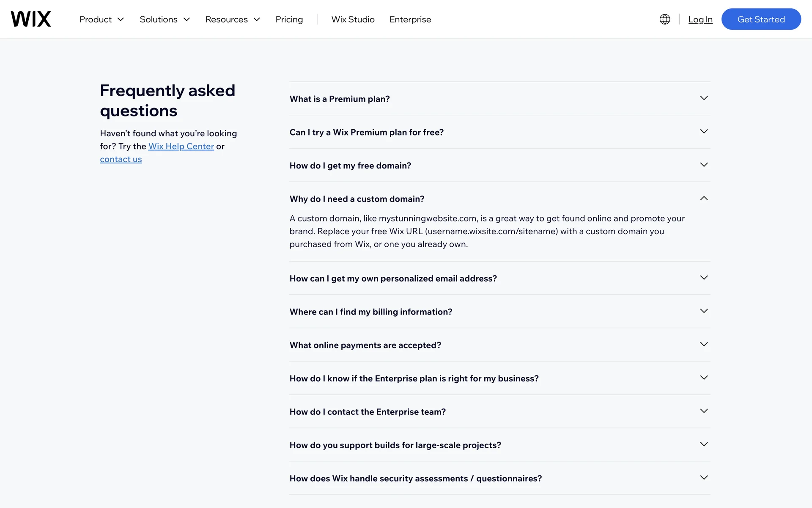Click the Log In link
The height and width of the screenshot is (508, 812).
tap(700, 19)
